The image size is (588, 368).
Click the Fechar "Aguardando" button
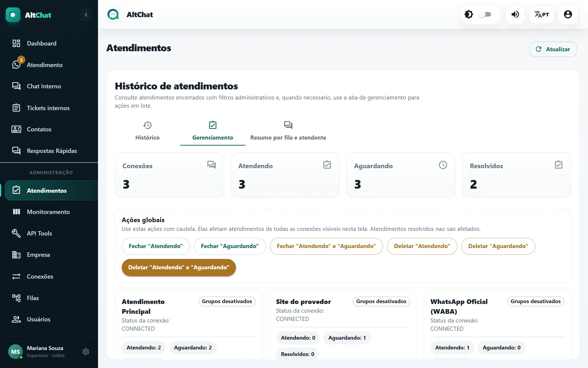(230, 246)
